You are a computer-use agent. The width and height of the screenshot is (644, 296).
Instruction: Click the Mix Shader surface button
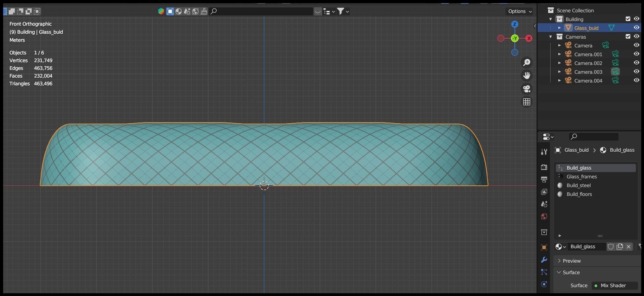coord(615,285)
